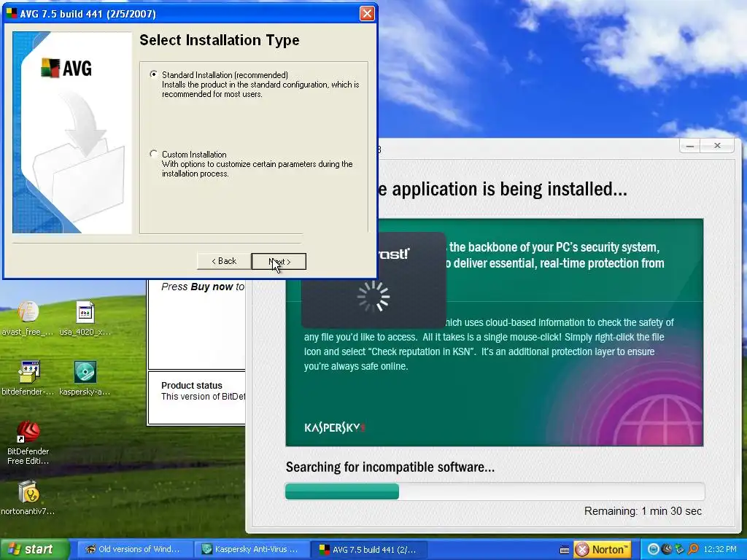Viewport: 747px width, 560px height.
Task: Open usa_4020_x desktop file icon
Action: pos(85,318)
